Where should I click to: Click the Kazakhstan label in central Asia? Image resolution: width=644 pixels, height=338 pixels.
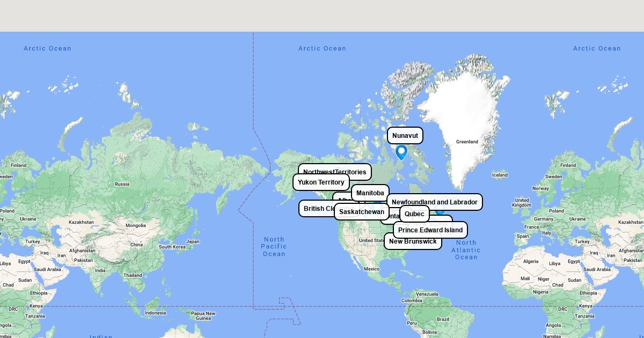82,222
